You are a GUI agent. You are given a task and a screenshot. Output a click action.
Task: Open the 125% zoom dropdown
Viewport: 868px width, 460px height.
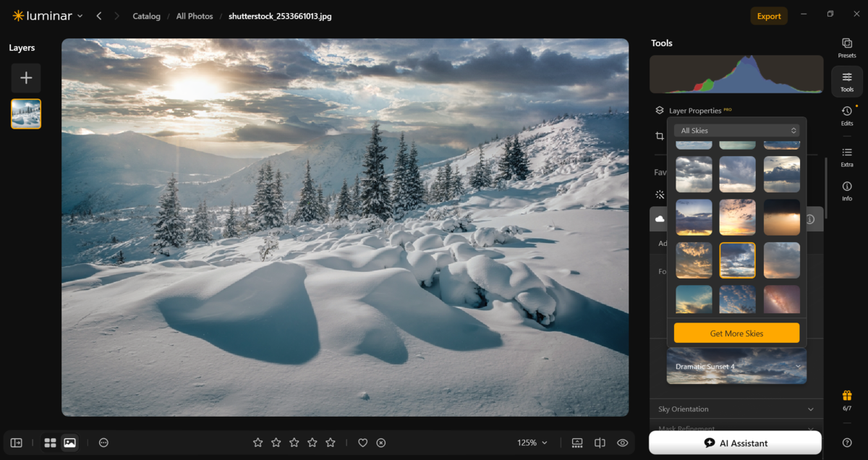tap(532, 443)
